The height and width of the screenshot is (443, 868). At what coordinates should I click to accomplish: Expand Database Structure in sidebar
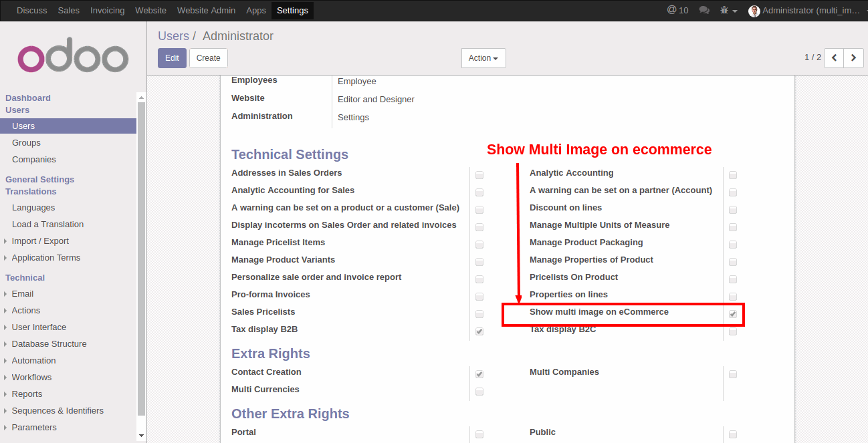[x=49, y=344]
